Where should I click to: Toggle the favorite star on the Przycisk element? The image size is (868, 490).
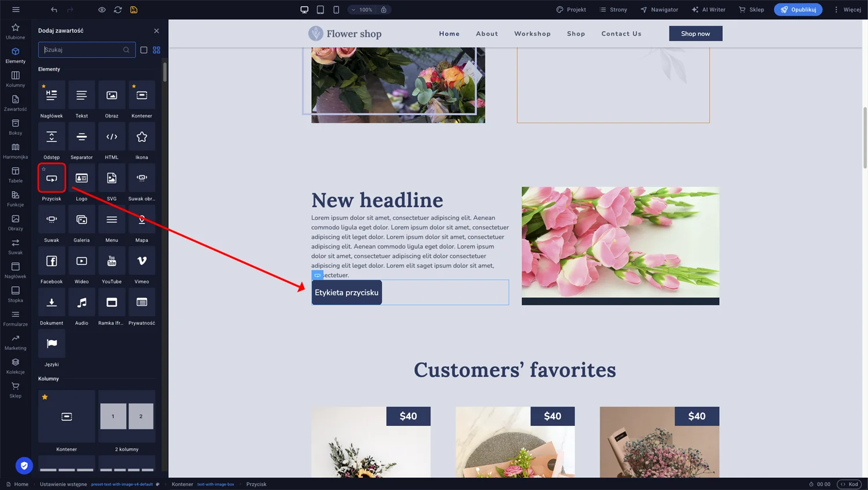[44, 169]
